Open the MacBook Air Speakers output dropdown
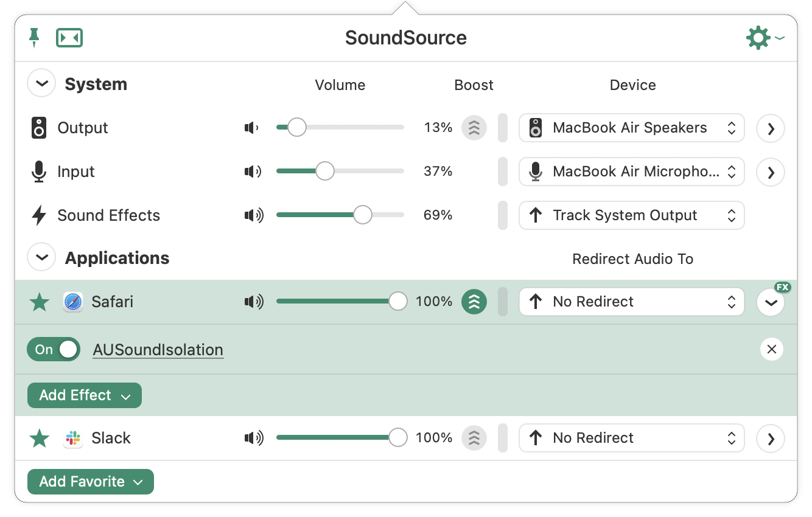812x517 pixels. point(632,128)
